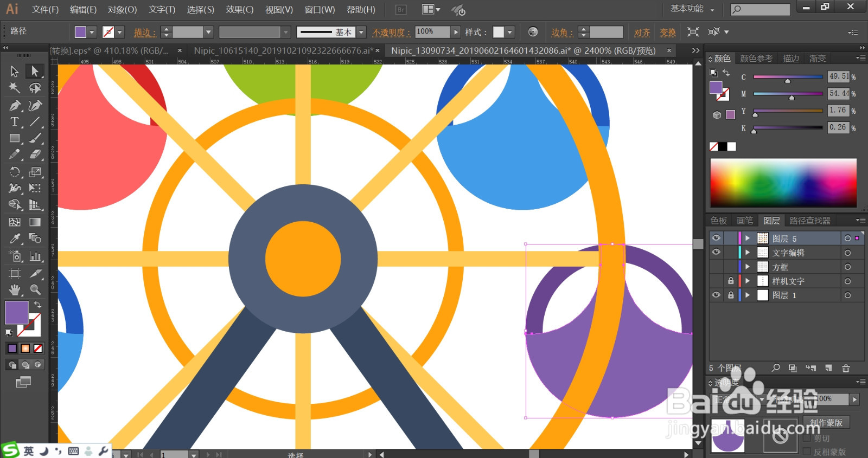This screenshot has height=458, width=868.
Task: Click the 描边 link in control bar
Action: tap(145, 33)
